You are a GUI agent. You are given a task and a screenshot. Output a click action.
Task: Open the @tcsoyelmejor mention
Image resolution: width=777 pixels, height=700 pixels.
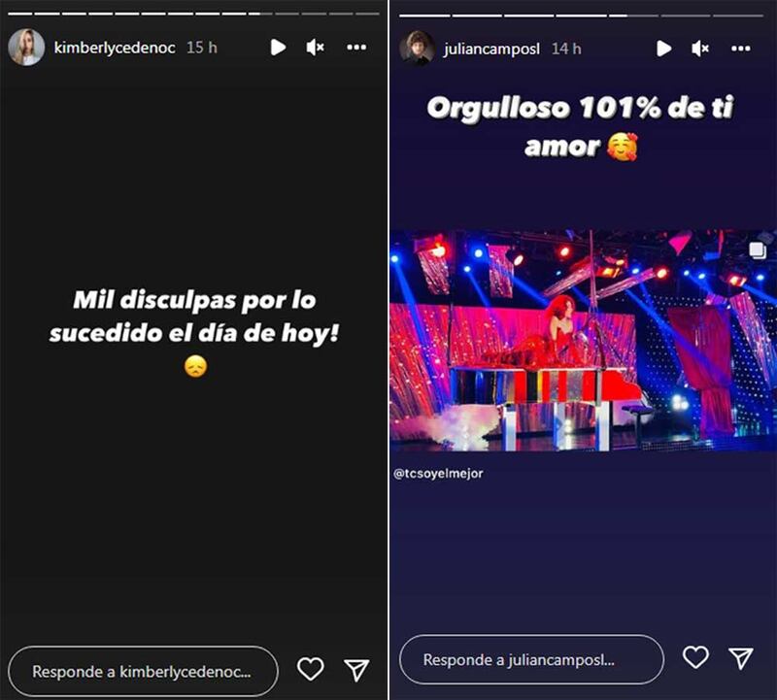coord(438,474)
